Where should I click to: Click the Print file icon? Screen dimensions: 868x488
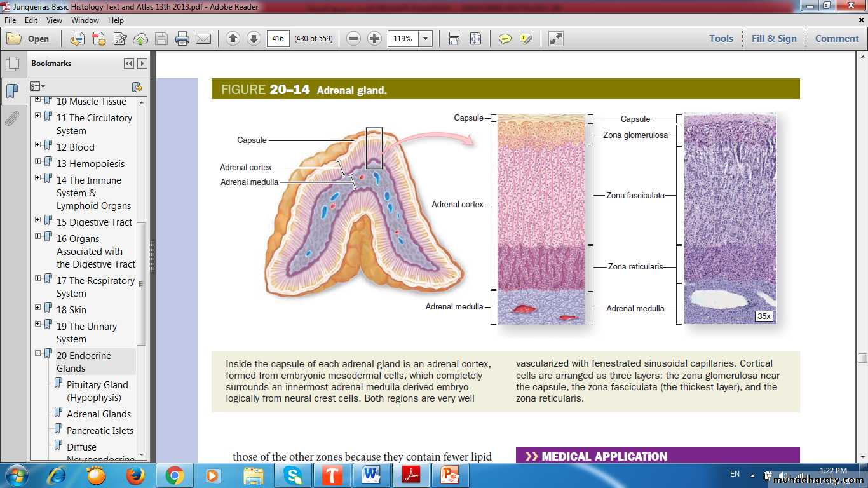182,39
